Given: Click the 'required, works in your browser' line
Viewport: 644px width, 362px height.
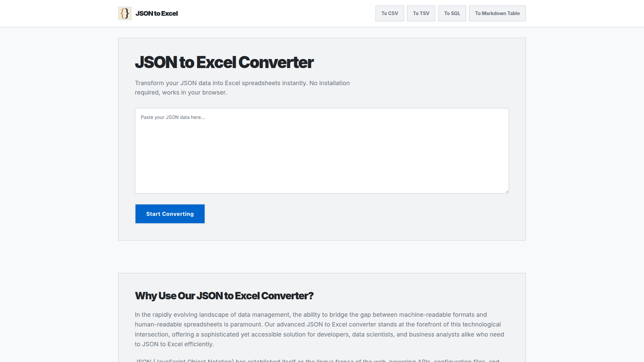Looking at the screenshot, I should click(181, 93).
